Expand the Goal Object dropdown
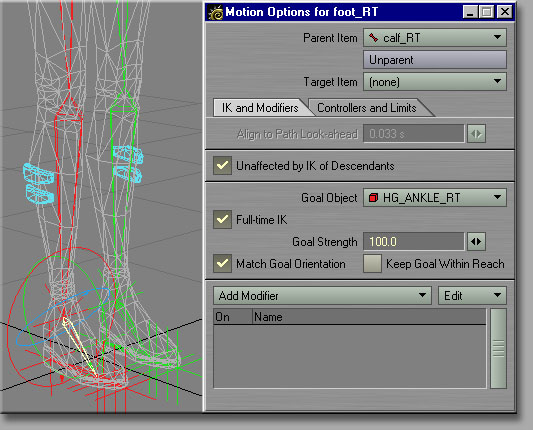This screenshot has width=533, height=430. click(x=435, y=197)
